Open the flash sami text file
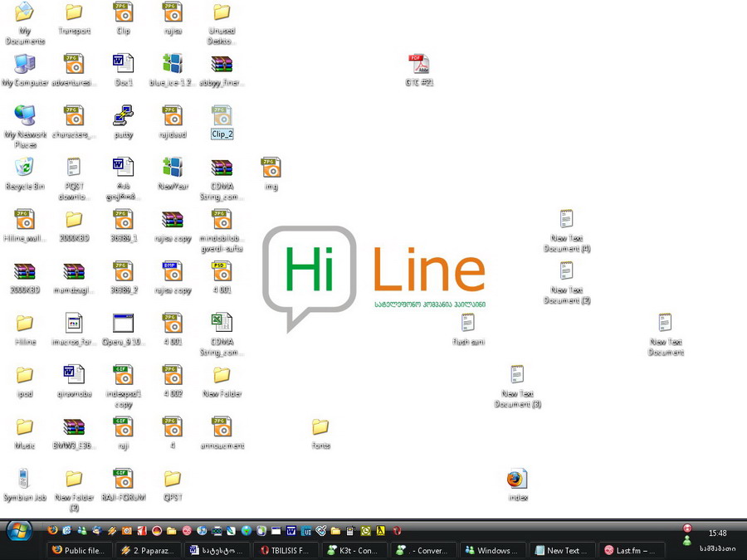 468,324
